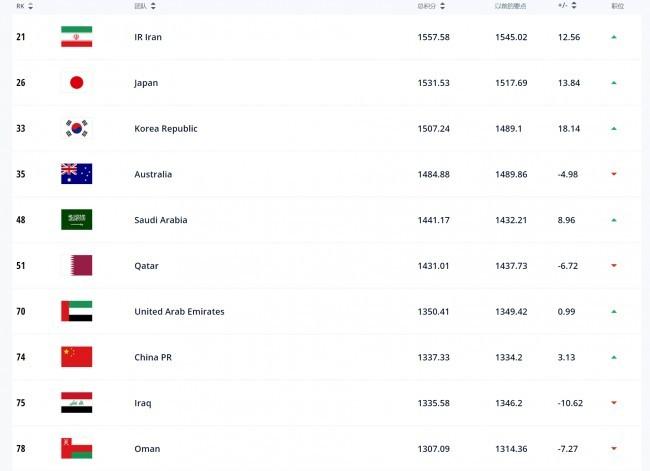Open the Saudi Arabia team link
This screenshot has height=471, width=650.
click(x=161, y=220)
